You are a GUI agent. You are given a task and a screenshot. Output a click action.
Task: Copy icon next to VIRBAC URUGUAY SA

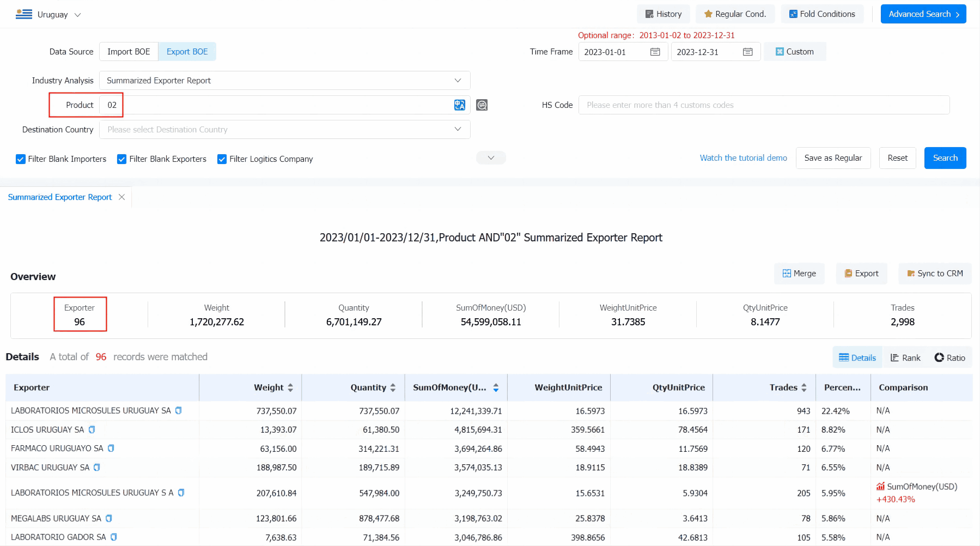(x=97, y=467)
